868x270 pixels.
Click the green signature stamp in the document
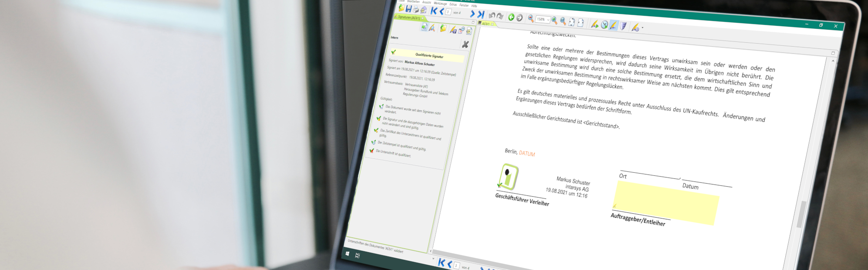(x=507, y=177)
